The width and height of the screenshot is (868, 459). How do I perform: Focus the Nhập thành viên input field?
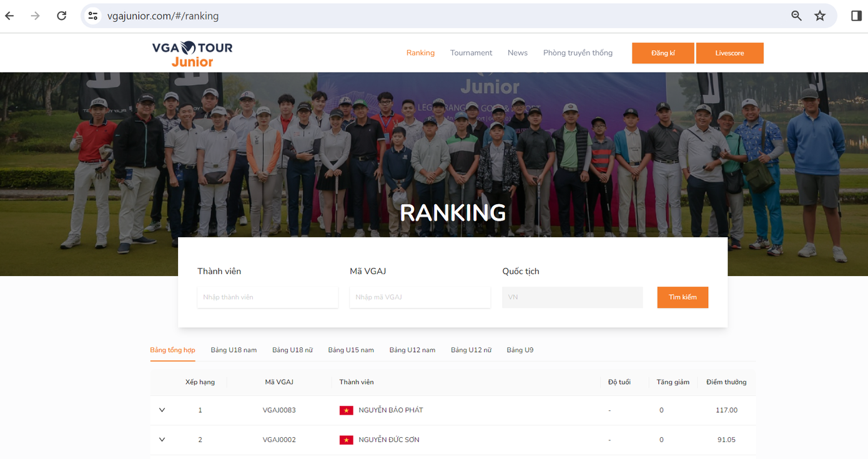click(x=267, y=297)
